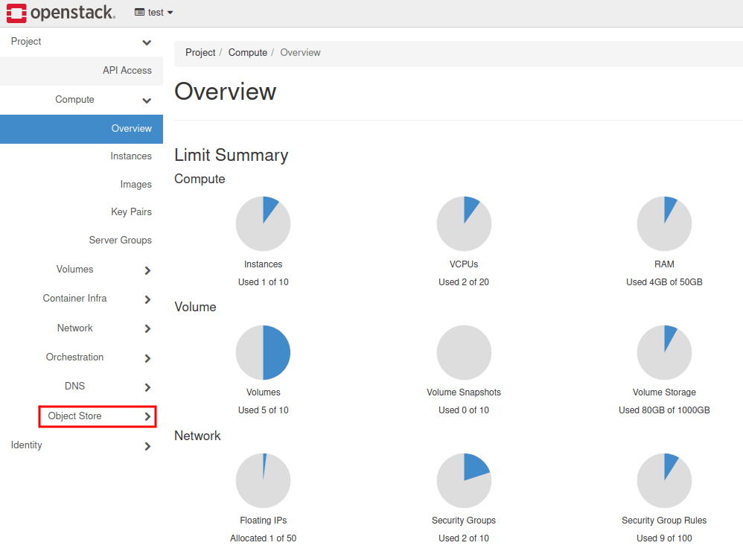Collapse the Compute section chevron
This screenshot has width=743, height=560.
[x=147, y=101]
